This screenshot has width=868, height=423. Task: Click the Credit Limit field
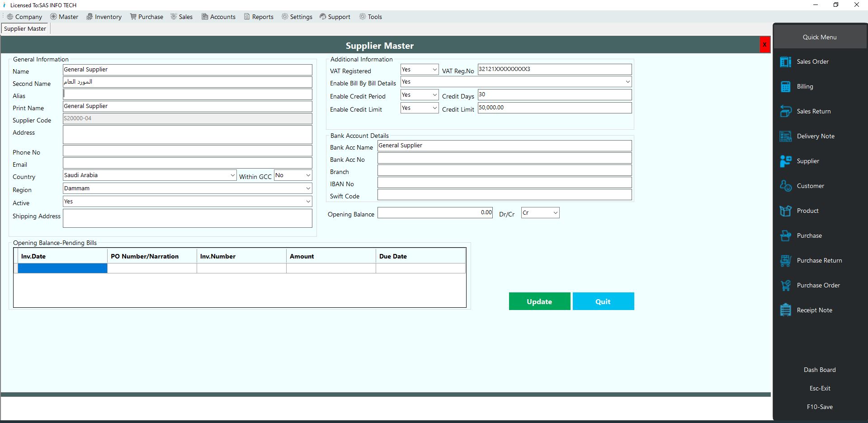(x=555, y=108)
